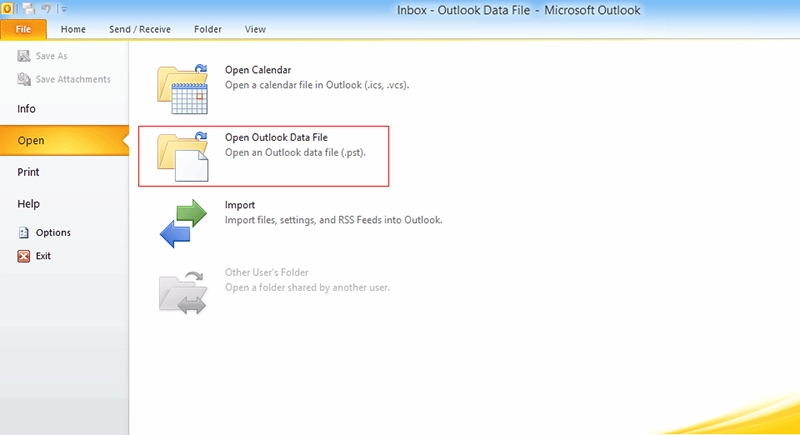Click the Save Attachments icon

point(23,79)
